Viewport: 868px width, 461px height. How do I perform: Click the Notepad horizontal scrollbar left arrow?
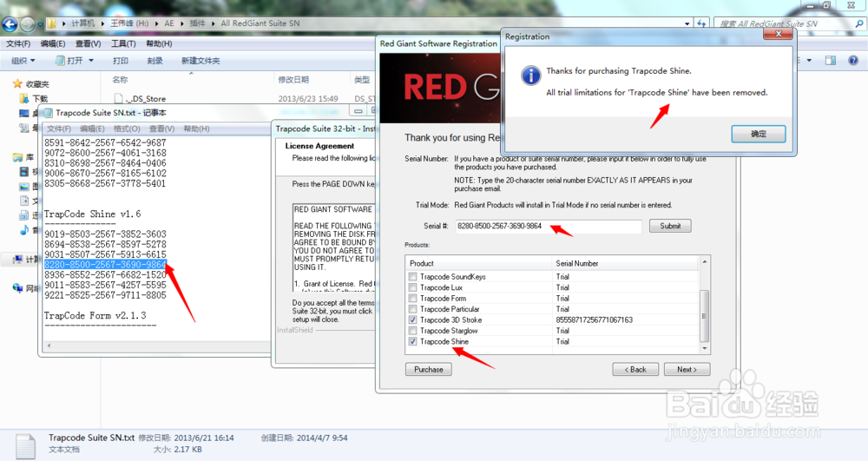tap(49, 346)
